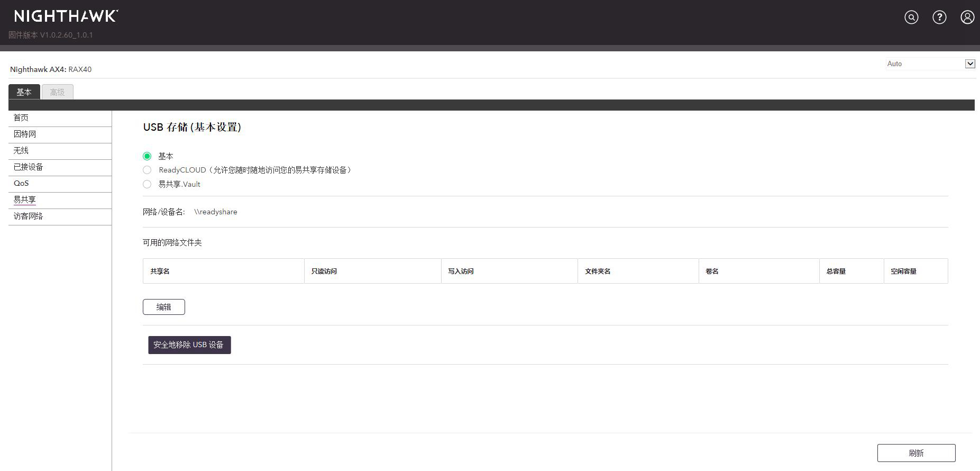Viewport: 980px width, 471px height.
Task: Switch to the 基本 tab
Action: click(24, 92)
